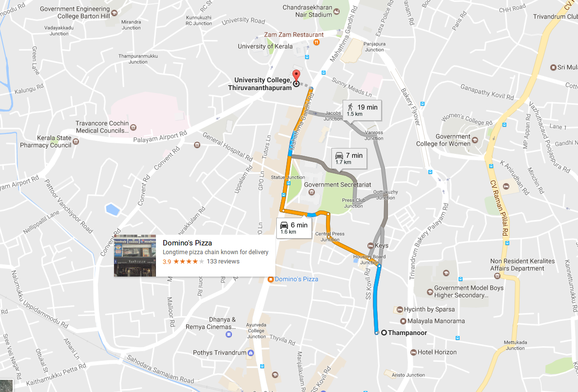Select the Government Engineering College graduation cap icon
The image size is (578, 392).
point(114,13)
